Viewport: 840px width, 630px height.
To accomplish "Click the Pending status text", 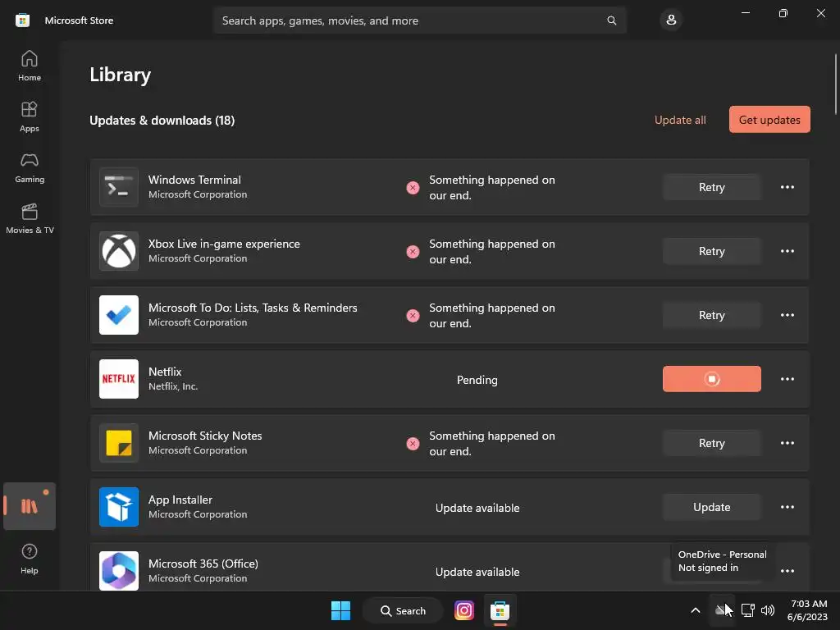I will click(477, 380).
